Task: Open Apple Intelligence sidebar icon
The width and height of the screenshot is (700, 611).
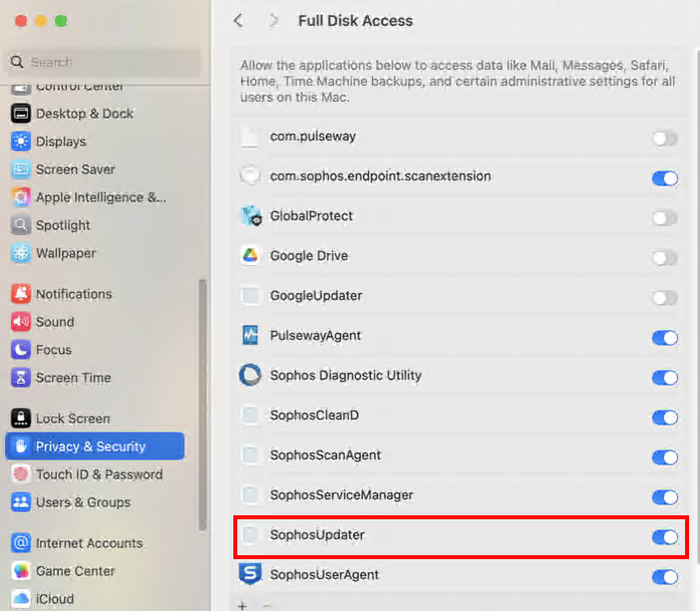Action: point(21,197)
